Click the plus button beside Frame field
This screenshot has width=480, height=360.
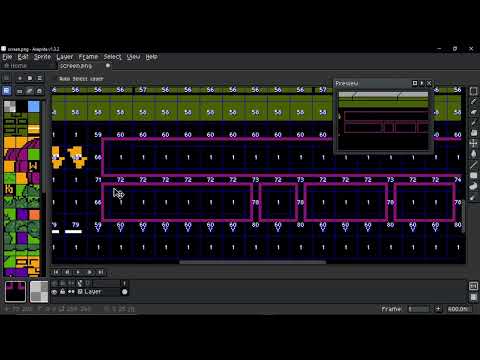click(438, 309)
